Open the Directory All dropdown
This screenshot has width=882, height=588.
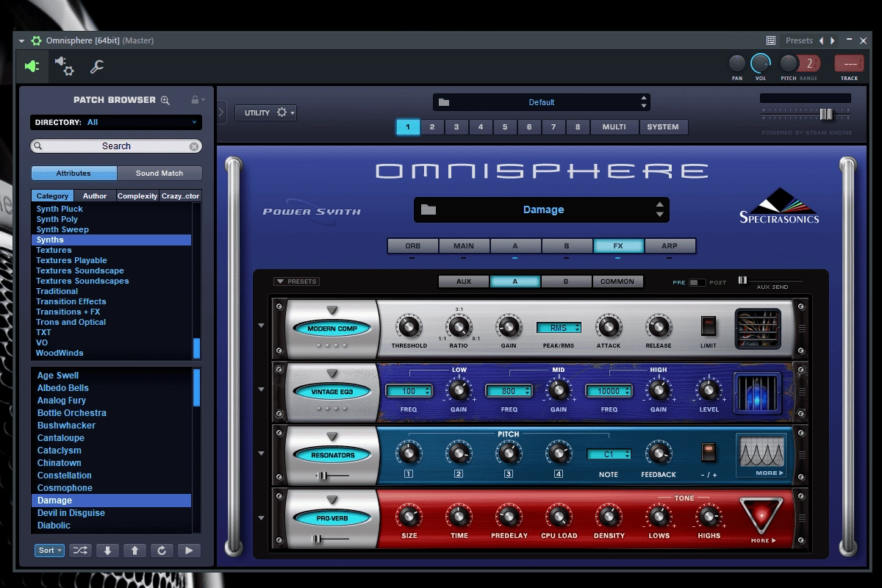tap(116, 122)
